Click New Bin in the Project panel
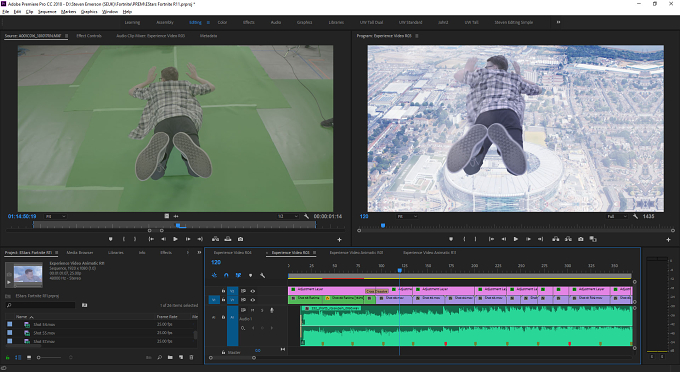This screenshot has width=680, height=372. click(x=170, y=357)
